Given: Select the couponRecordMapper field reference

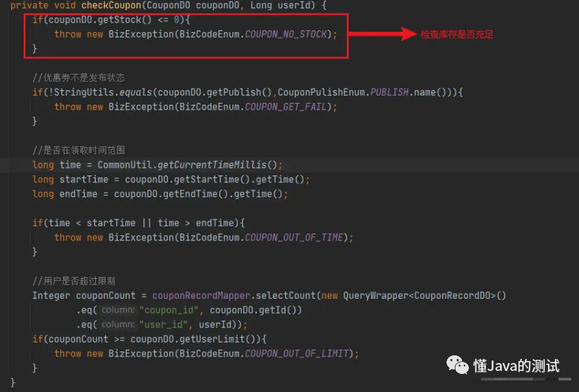Looking at the screenshot, I should (x=201, y=296).
